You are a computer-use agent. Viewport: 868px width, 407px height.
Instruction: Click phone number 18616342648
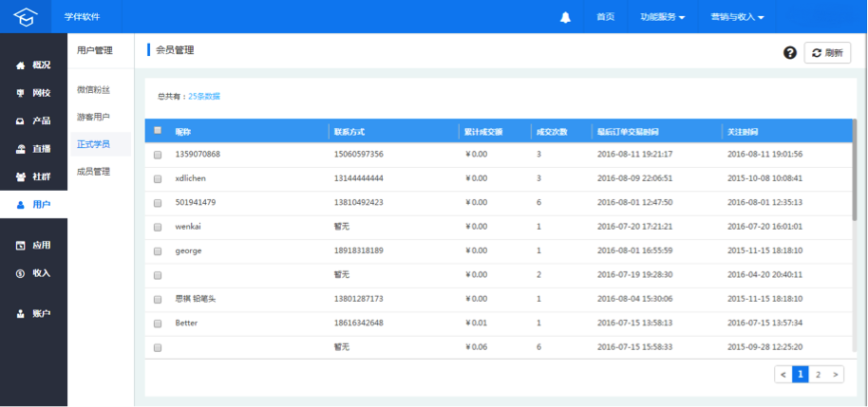359,323
